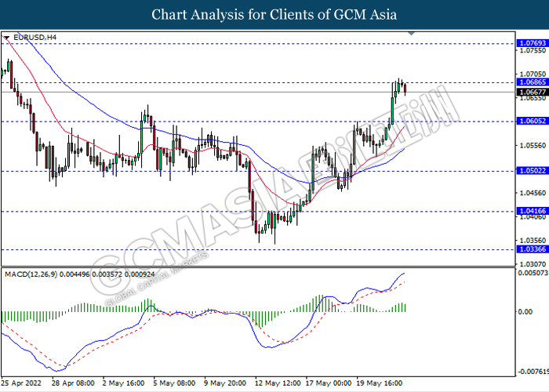Click the 28 Apr 08:00 time label

73,383
